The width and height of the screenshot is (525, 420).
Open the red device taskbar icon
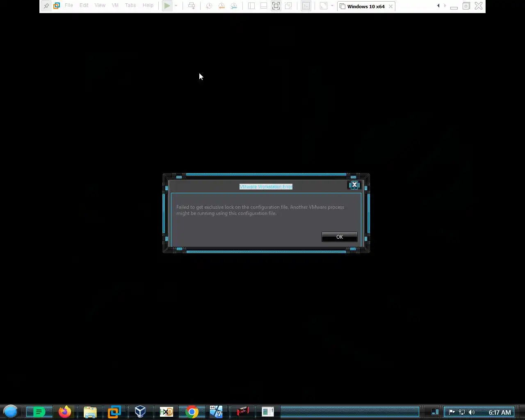[243, 411]
